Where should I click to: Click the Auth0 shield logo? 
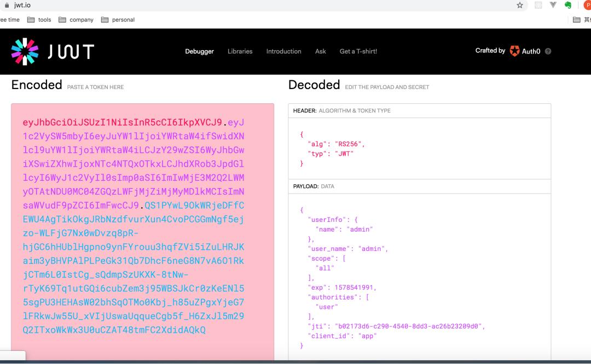tap(515, 51)
